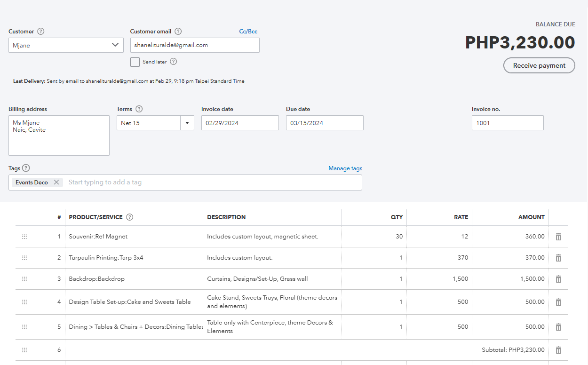Click the Manage tags link

point(345,168)
